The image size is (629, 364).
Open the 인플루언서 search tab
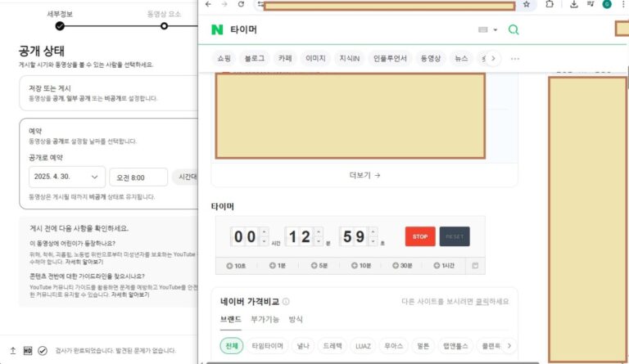coord(390,58)
